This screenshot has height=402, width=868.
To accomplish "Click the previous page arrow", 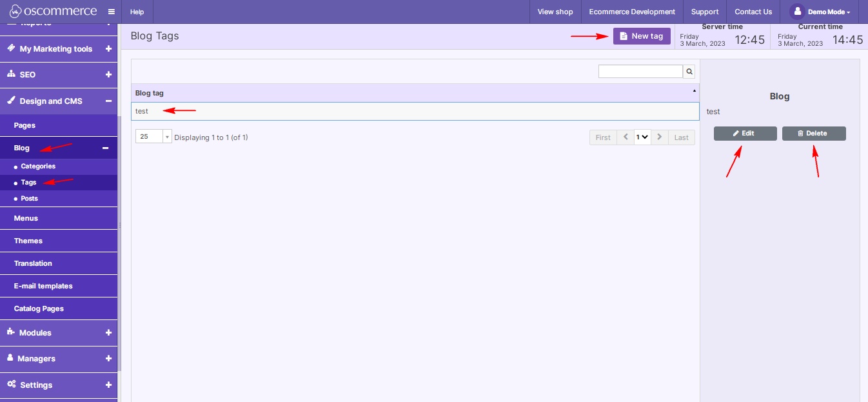I will pos(626,137).
